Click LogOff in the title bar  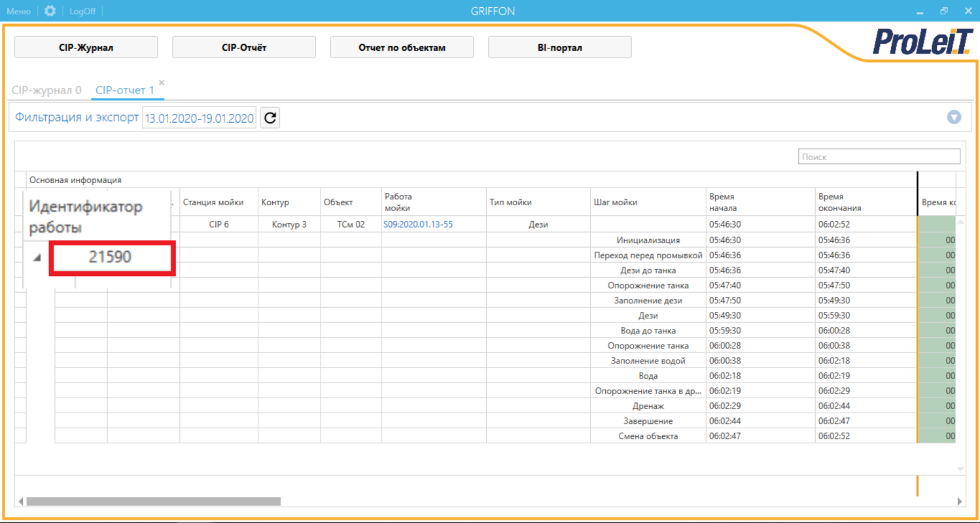click(x=82, y=11)
